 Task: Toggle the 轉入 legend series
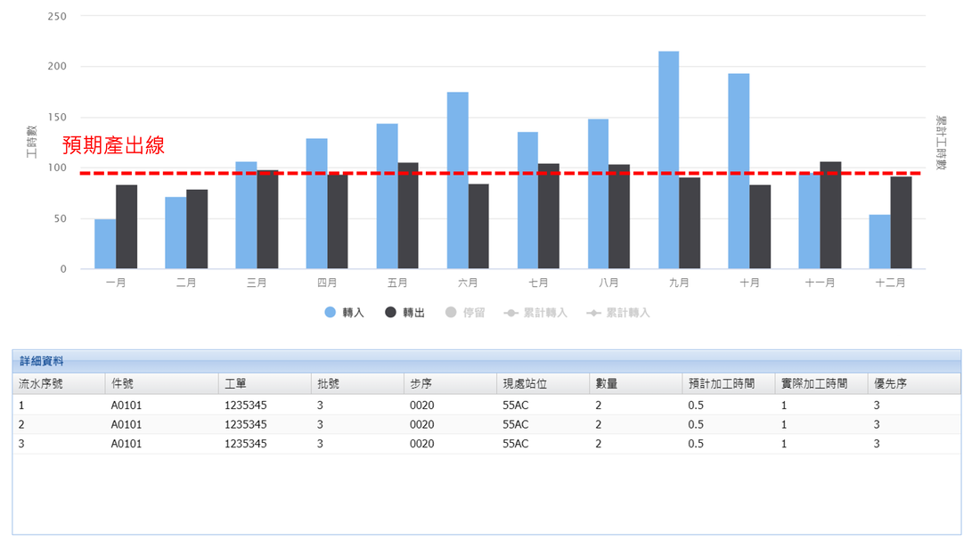(353, 313)
